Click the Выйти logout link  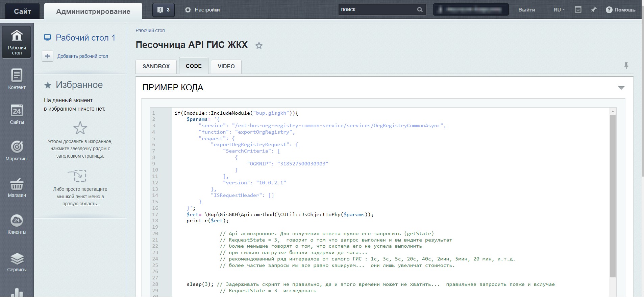(x=526, y=10)
